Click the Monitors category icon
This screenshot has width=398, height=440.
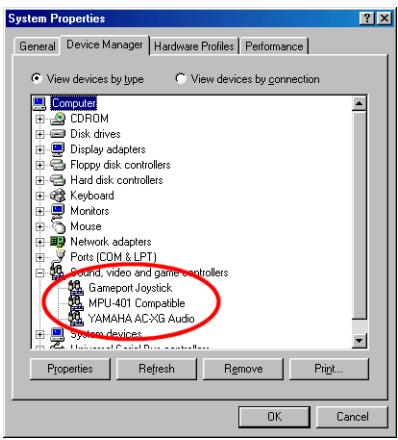pos(57,211)
